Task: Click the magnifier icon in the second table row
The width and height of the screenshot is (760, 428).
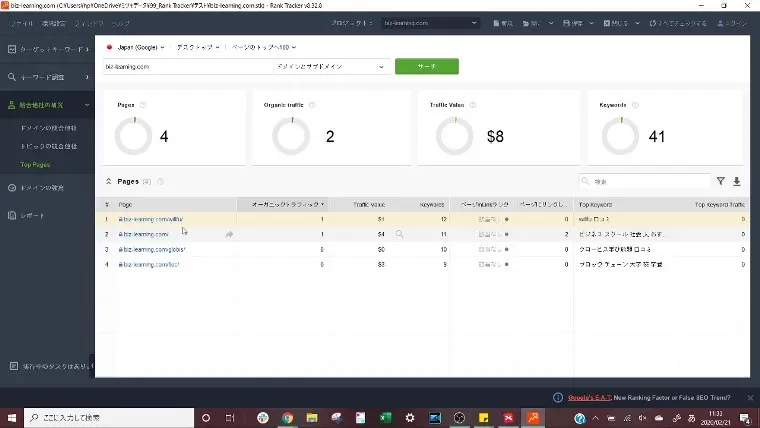Action: pyautogui.click(x=399, y=234)
